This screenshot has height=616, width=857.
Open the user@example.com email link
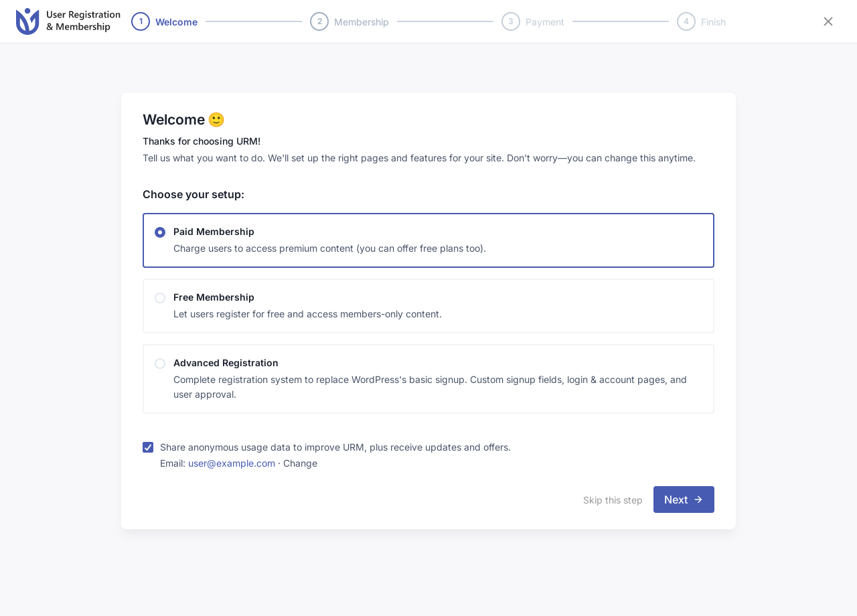(232, 463)
